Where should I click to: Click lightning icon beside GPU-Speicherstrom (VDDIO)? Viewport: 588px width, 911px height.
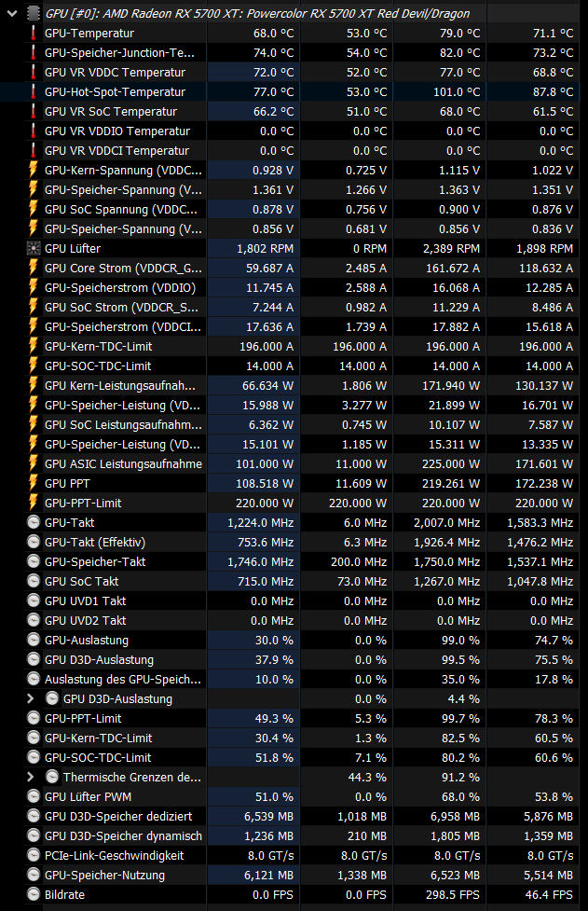(34, 287)
